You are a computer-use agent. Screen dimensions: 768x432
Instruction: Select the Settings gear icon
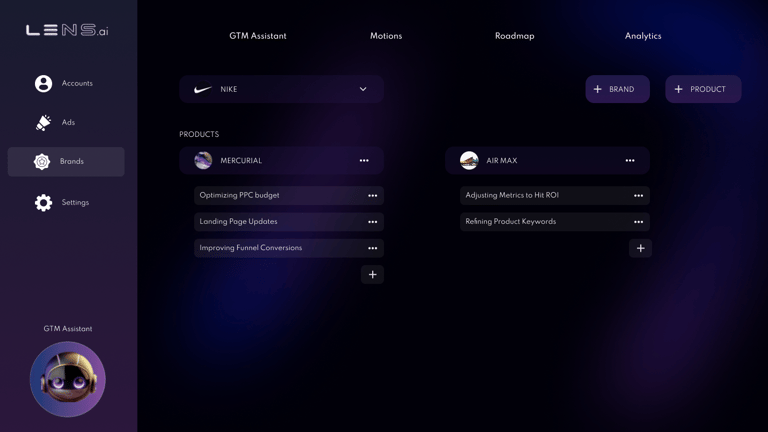click(x=43, y=202)
